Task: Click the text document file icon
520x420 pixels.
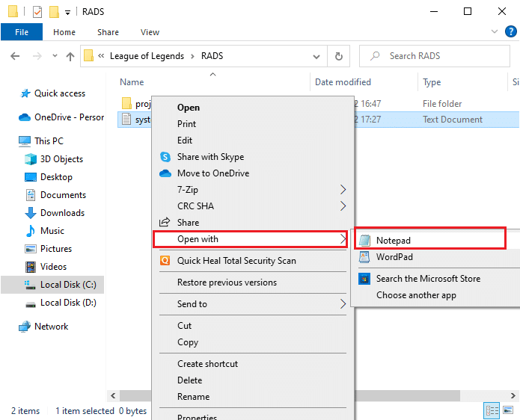Action: [126, 120]
